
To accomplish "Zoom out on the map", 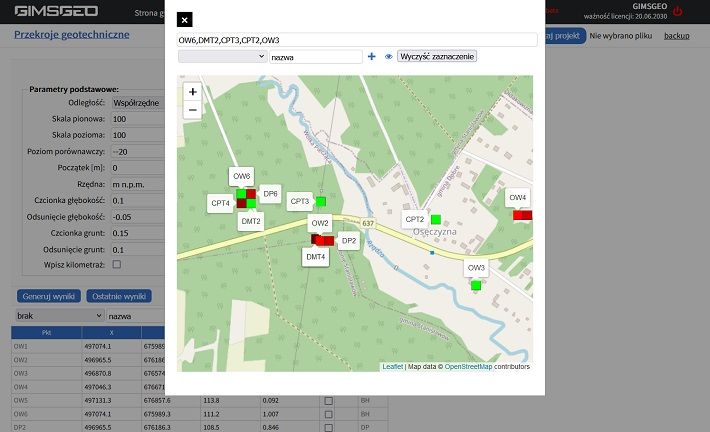I will (192, 110).
